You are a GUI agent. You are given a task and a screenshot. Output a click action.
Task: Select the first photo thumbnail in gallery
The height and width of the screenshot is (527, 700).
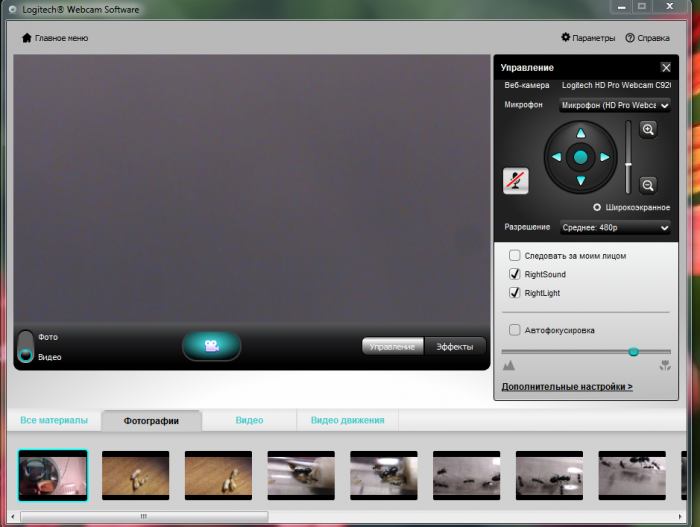[53, 475]
